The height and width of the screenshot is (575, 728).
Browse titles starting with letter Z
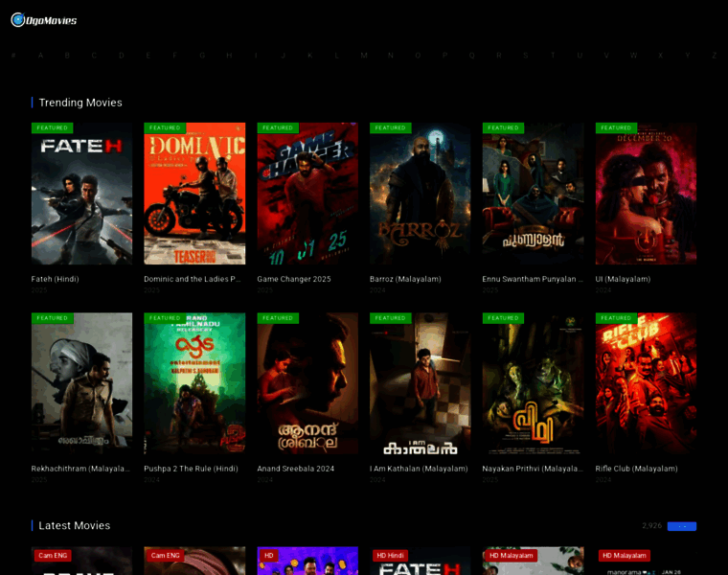point(714,56)
